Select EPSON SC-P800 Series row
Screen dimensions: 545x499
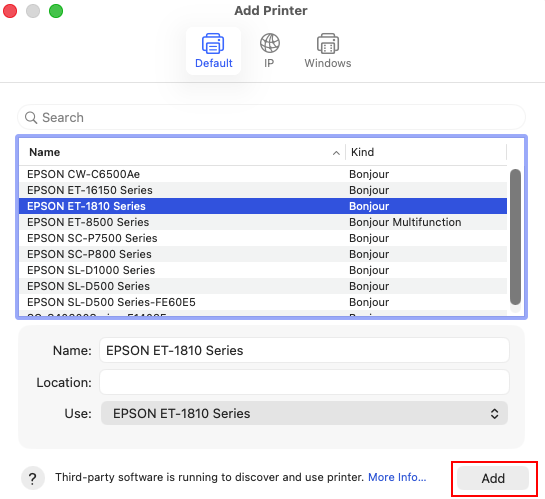[x=263, y=254]
